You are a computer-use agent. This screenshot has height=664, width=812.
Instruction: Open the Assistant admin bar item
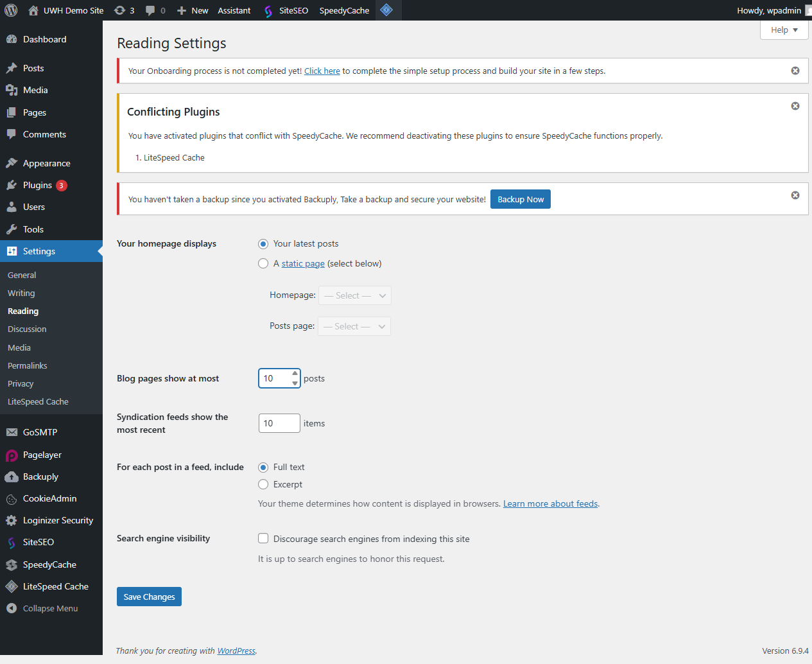click(x=234, y=10)
